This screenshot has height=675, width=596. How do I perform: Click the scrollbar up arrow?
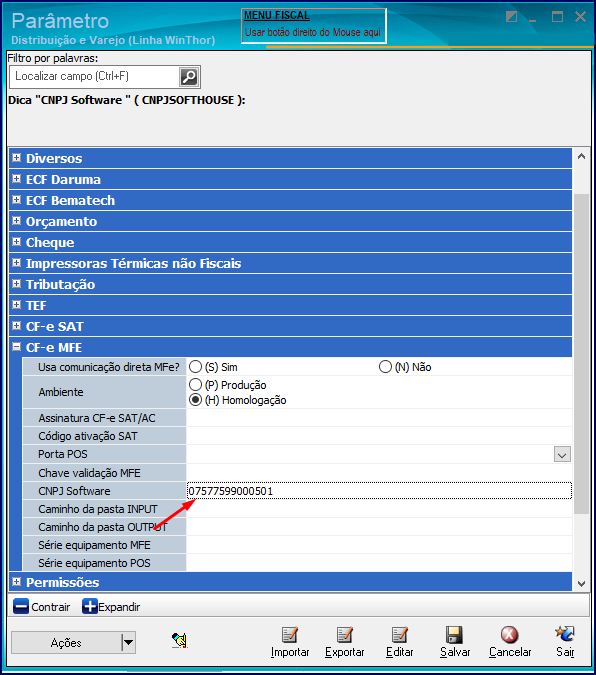[x=581, y=157]
